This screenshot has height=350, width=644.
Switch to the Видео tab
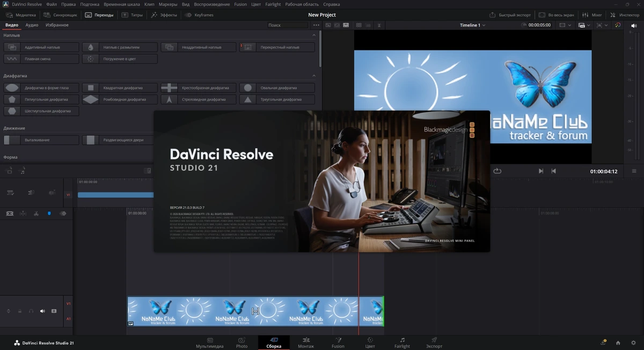click(12, 25)
